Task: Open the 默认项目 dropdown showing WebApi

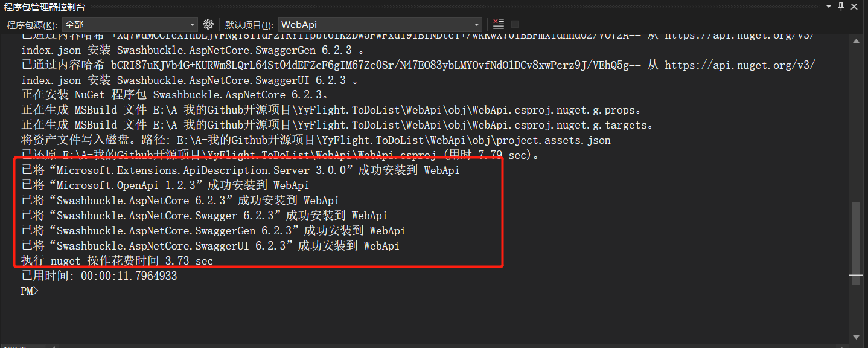Action: click(x=379, y=24)
